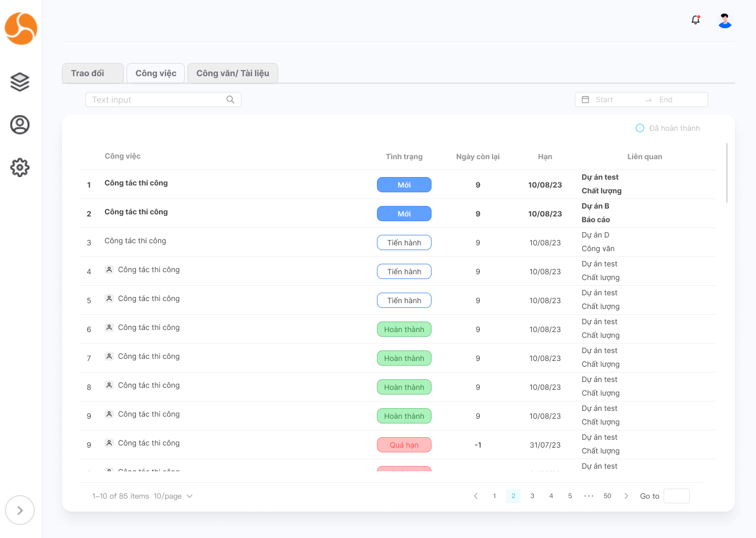Click the person icon in row 6
The image size is (756, 538).
point(109,327)
